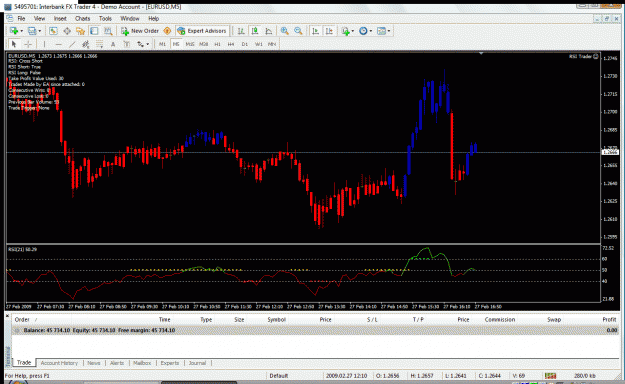The height and width of the screenshot is (384, 625).
Task: Switch to News tab
Action: click(x=94, y=363)
